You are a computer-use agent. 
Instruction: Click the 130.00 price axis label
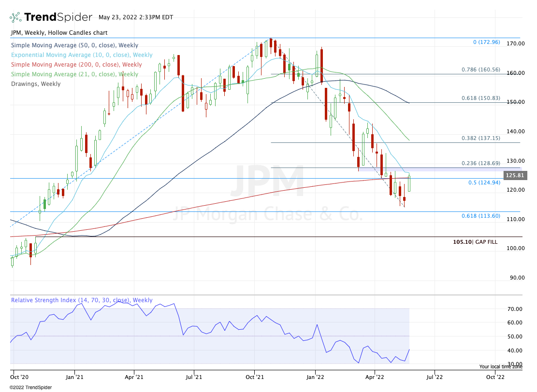[x=515, y=161]
